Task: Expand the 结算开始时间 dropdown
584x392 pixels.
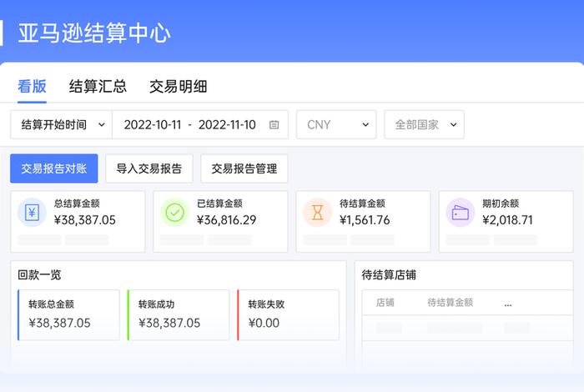Action: (62, 125)
